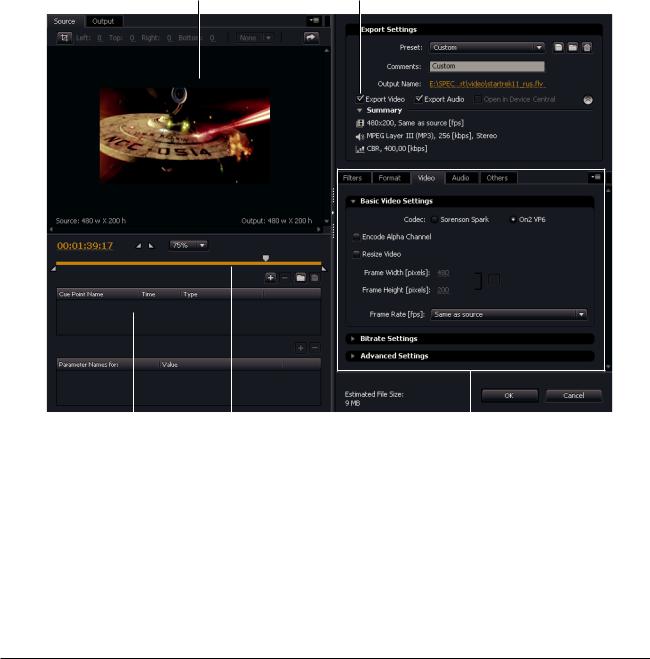The width and height of the screenshot is (650, 659).
Task: Open the Others tab
Action: 497,178
